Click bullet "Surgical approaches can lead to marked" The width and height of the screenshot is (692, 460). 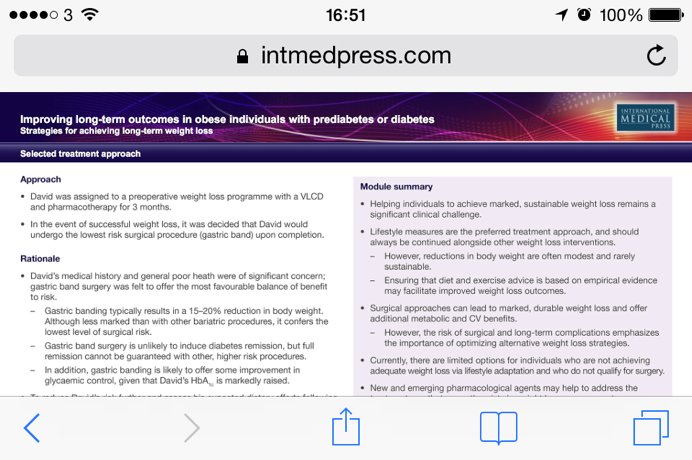point(508,313)
